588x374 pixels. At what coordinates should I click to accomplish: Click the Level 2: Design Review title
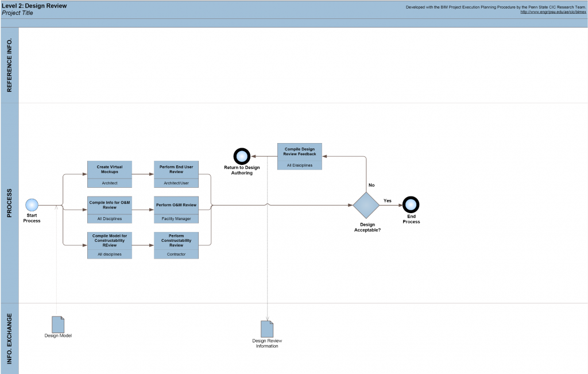(34, 6)
